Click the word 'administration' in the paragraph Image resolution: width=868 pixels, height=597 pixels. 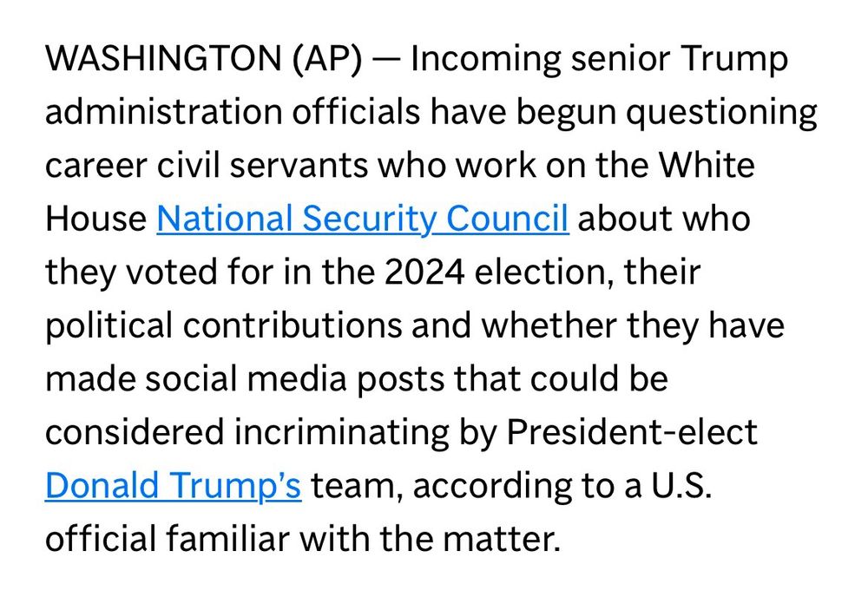tap(163, 111)
